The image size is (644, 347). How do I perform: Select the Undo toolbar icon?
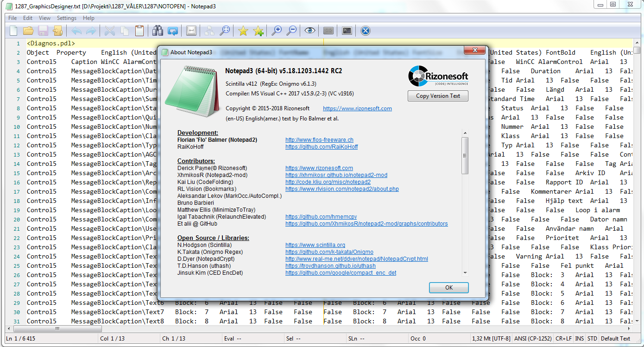(77, 31)
